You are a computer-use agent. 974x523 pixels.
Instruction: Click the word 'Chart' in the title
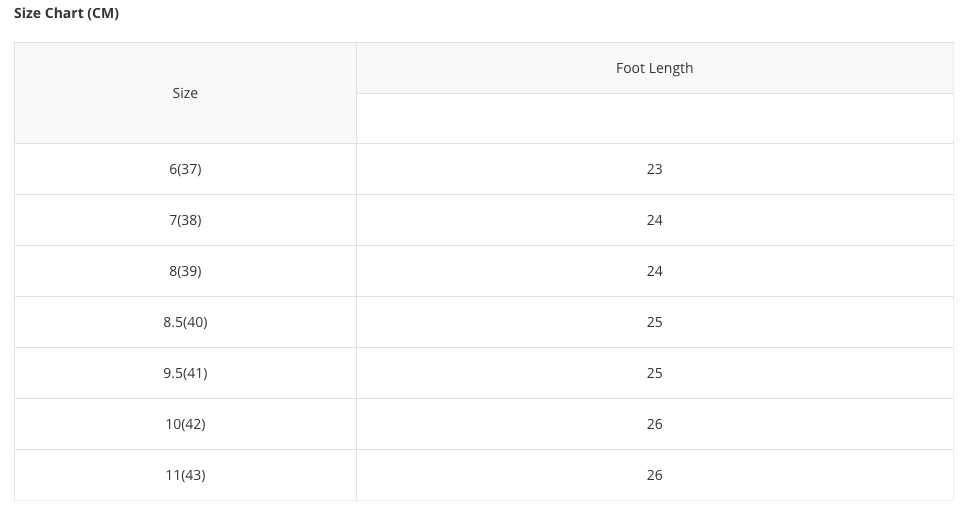(64, 13)
